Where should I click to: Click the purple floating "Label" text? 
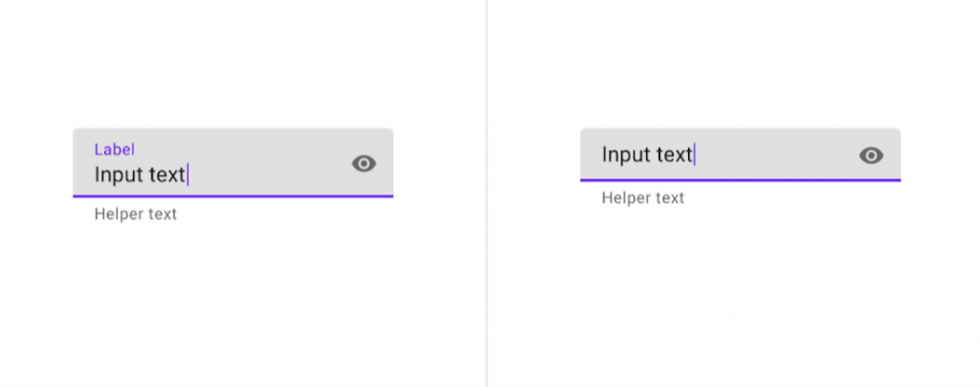coord(115,149)
